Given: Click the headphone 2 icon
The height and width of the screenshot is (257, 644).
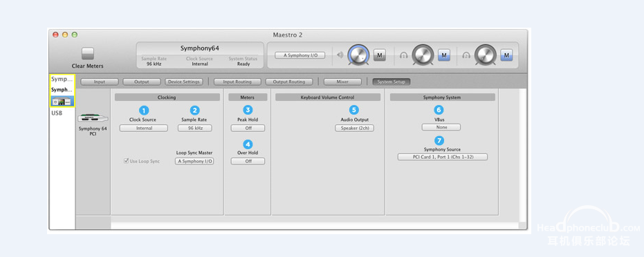Looking at the screenshot, I should click(x=466, y=55).
